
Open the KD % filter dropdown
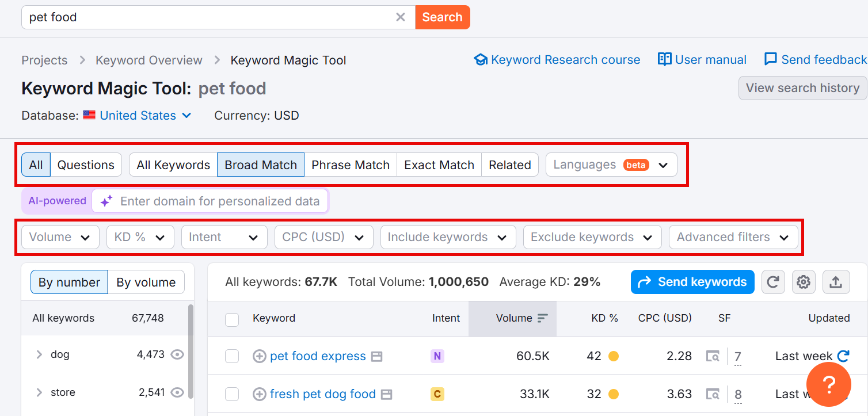pos(140,237)
